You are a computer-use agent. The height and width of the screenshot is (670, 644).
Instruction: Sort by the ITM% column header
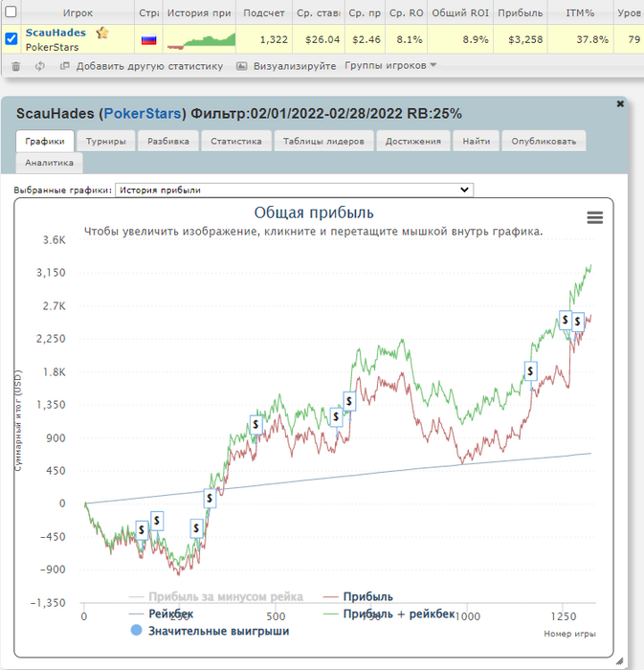[x=580, y=12]
